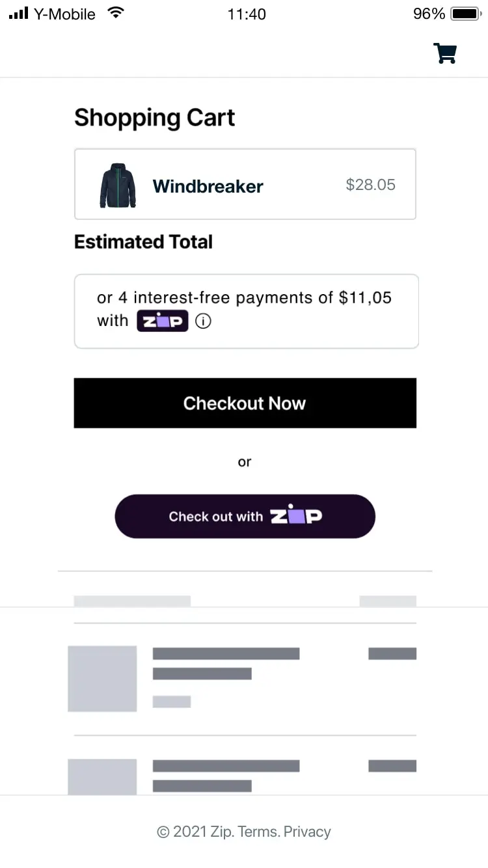The width and height of the screenshot is (488, 868).
Task: Check out with Zip
Action: tap(245, 516)
